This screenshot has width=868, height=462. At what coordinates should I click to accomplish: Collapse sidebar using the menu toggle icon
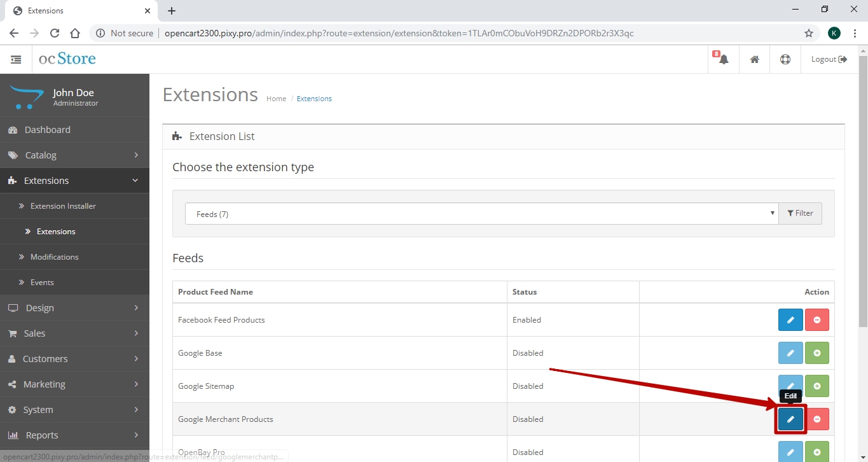click(x=16, y=59)
